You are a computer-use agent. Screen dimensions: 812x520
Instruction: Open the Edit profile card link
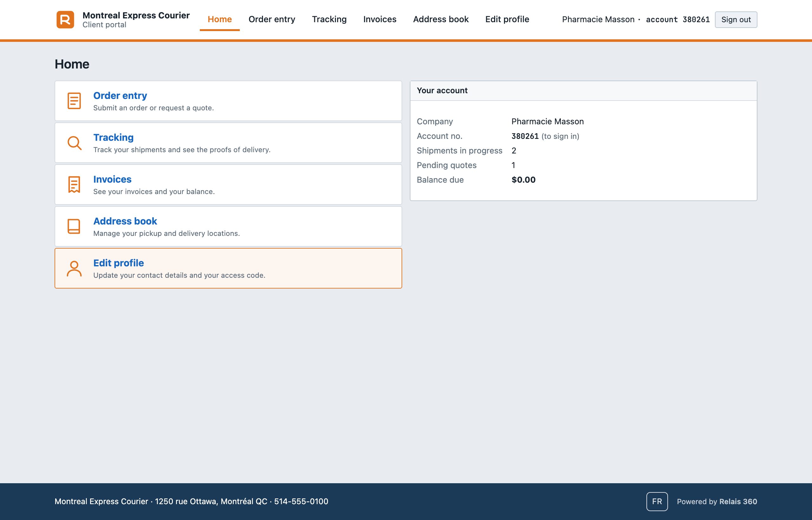point(118,263)
